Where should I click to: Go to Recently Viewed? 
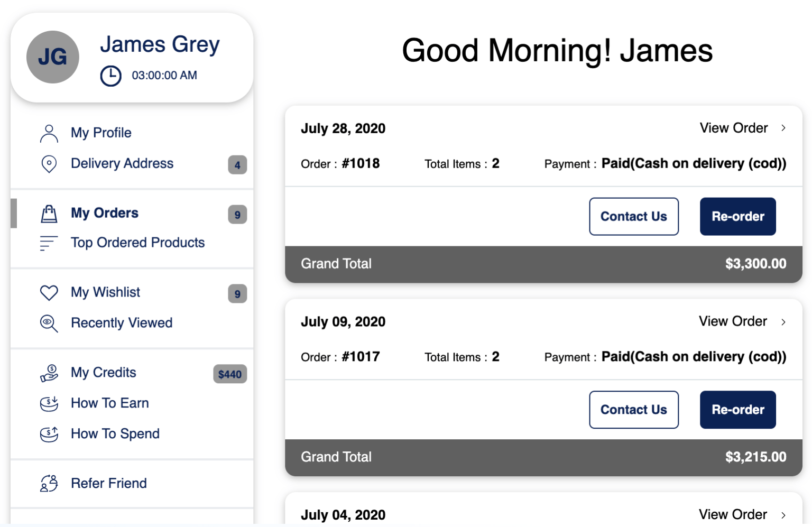[x=122, y=323]
